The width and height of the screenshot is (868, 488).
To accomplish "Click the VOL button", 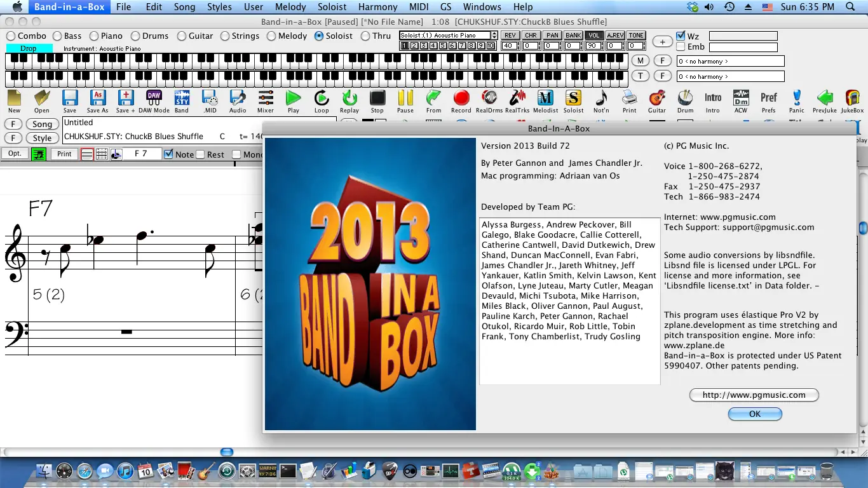I will [x=594, y=36].
